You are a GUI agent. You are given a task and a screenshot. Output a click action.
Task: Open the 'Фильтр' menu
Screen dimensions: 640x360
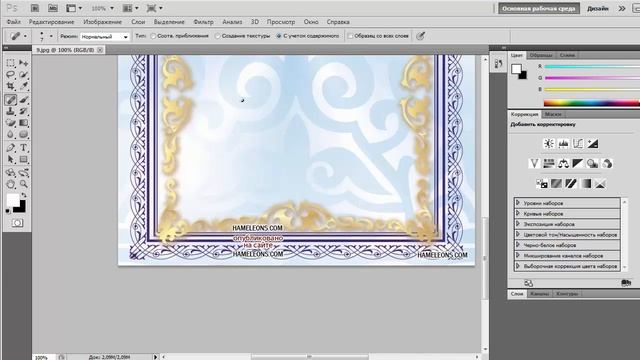pos(203,22)
